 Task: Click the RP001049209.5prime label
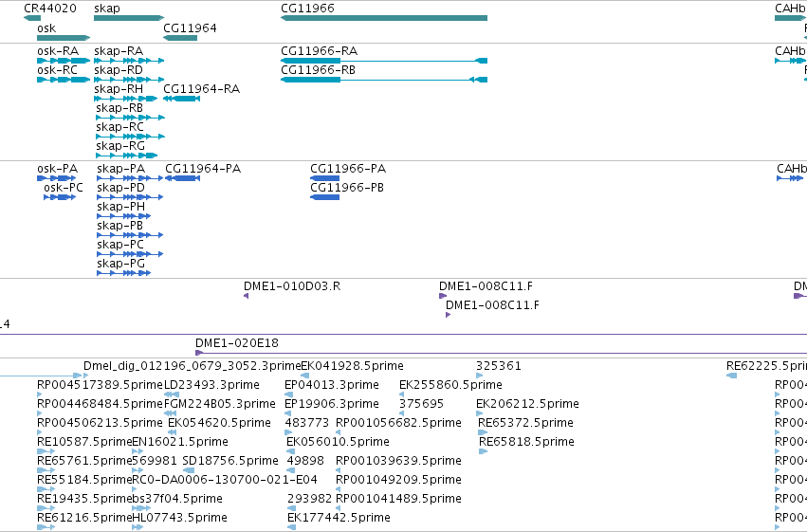[x=398, y=480]
